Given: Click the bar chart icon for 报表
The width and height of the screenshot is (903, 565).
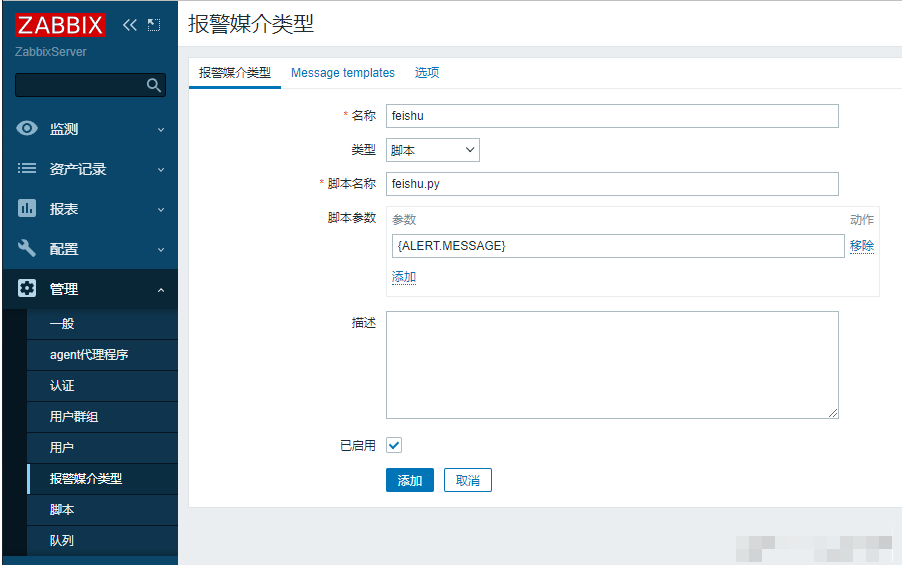Looking at the screenshot, I should (x=27, y=209).
